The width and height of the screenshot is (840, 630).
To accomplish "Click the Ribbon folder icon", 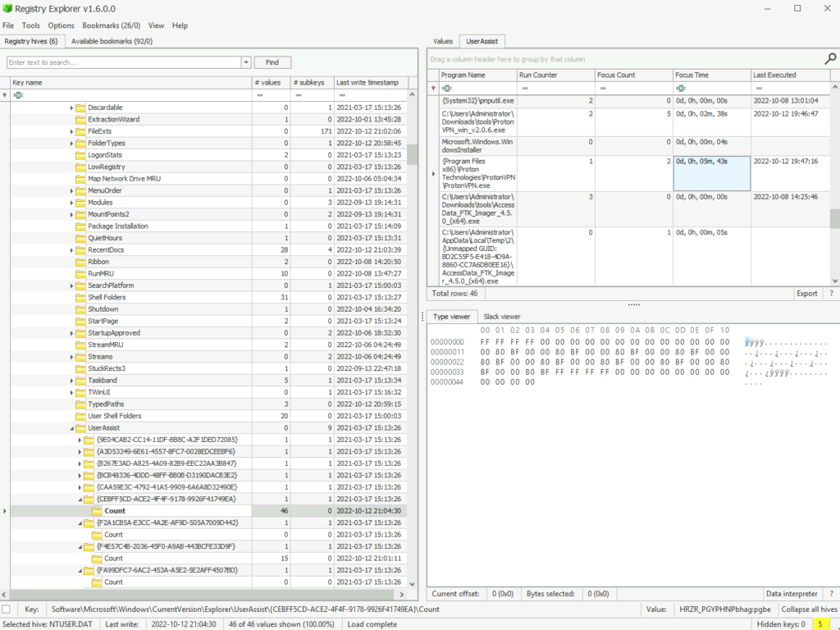I will pos(80,262).
